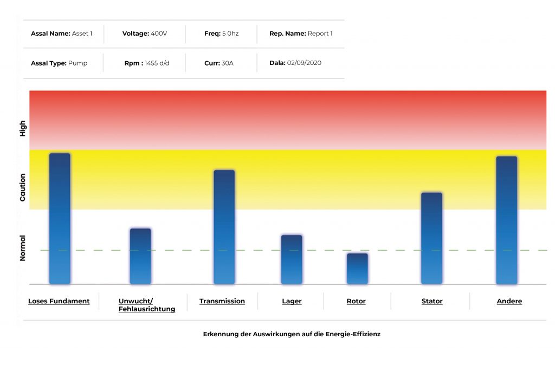Select the Assal Type Pump field
This screenshot has width=555, height=392.
pos(59,63)
